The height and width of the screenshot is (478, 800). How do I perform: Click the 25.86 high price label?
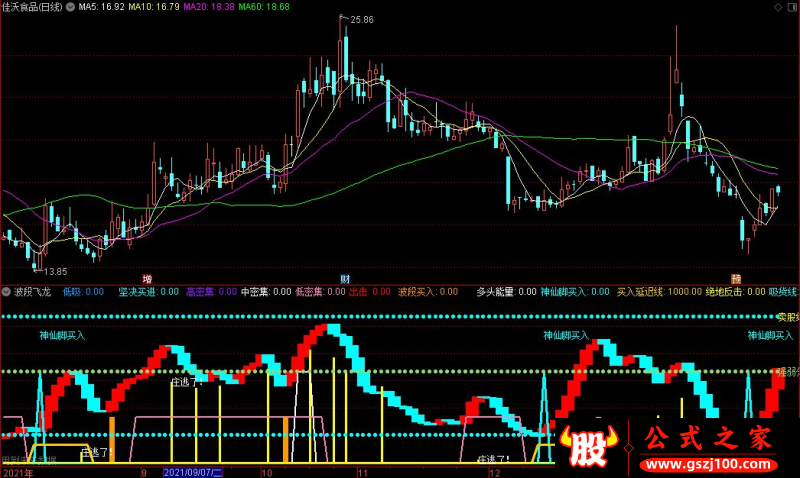(362, 20)
